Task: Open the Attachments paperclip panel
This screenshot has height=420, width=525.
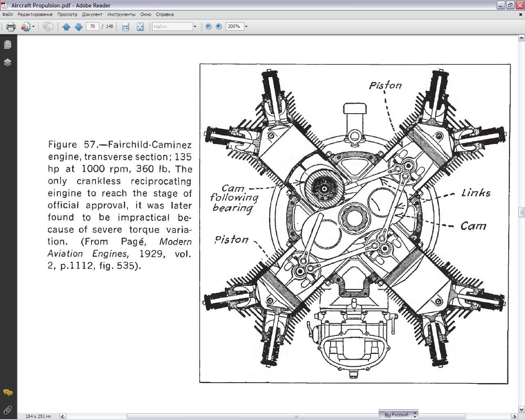Action: [x=8, y=410]
